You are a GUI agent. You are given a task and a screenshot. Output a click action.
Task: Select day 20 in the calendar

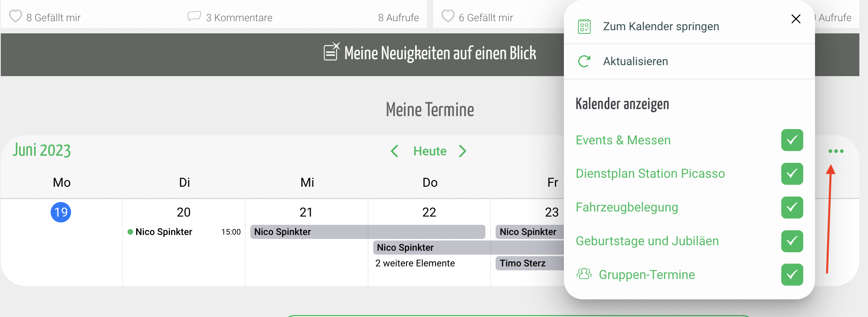click(184, 212)
